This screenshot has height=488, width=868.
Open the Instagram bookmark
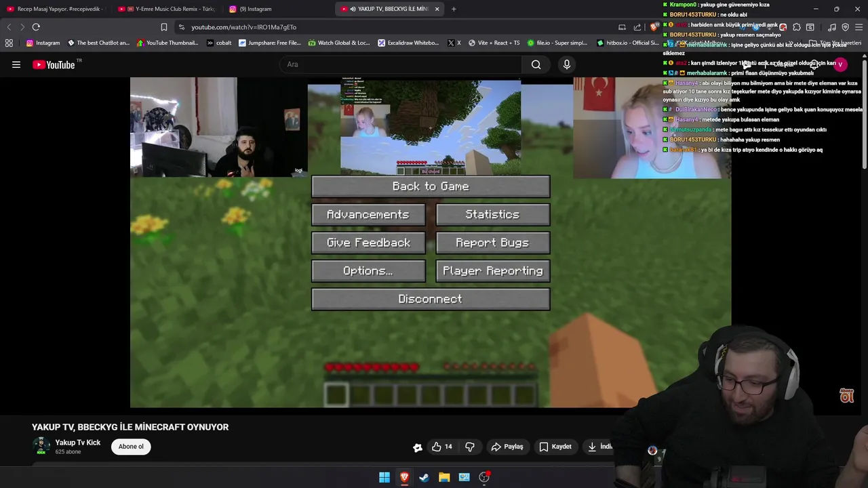click(43, 43)
